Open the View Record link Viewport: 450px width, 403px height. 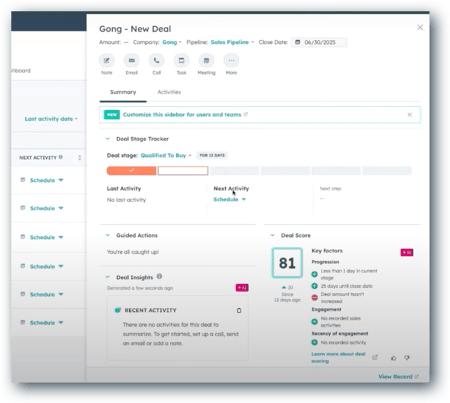pos(398,377)
